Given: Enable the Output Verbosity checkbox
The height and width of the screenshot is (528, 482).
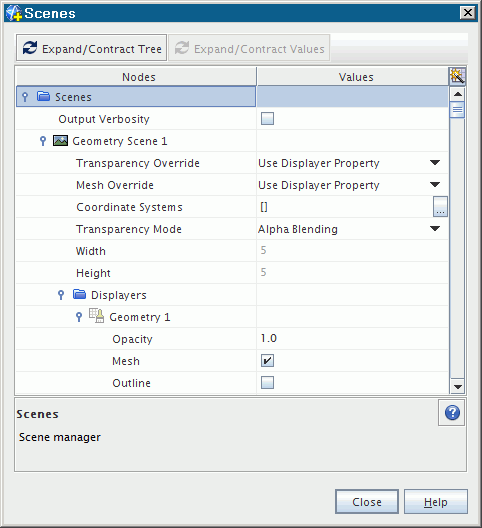Looking at the screenshot, I should (267, 119).
